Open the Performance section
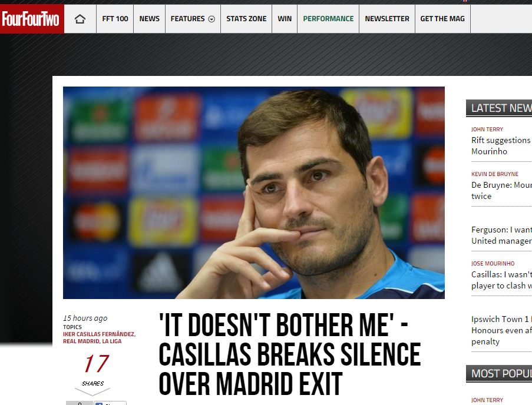The width and height of the screenshot is (532, 405). click(x=328, y=19)
